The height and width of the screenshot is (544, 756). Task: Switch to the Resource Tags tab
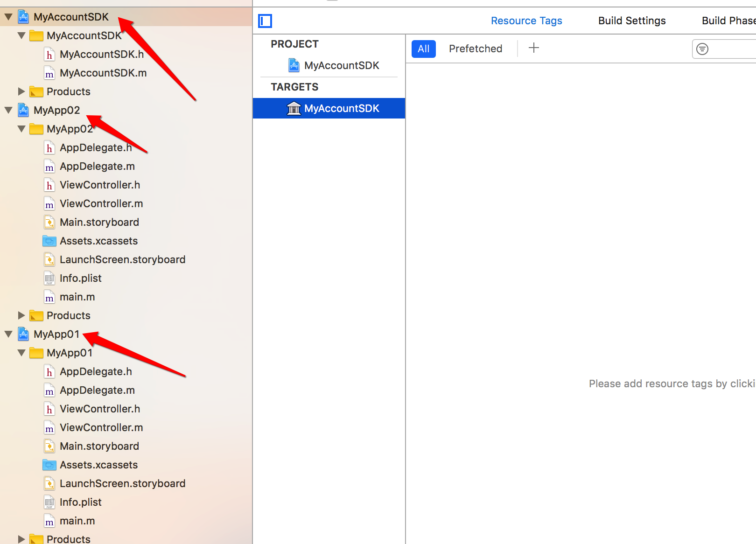click(x=526, y=21)
